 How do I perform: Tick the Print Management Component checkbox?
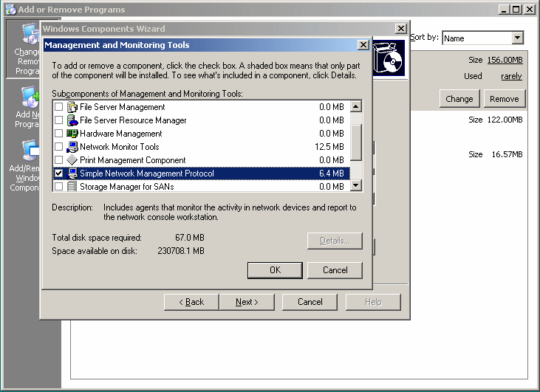pos(59,160)
